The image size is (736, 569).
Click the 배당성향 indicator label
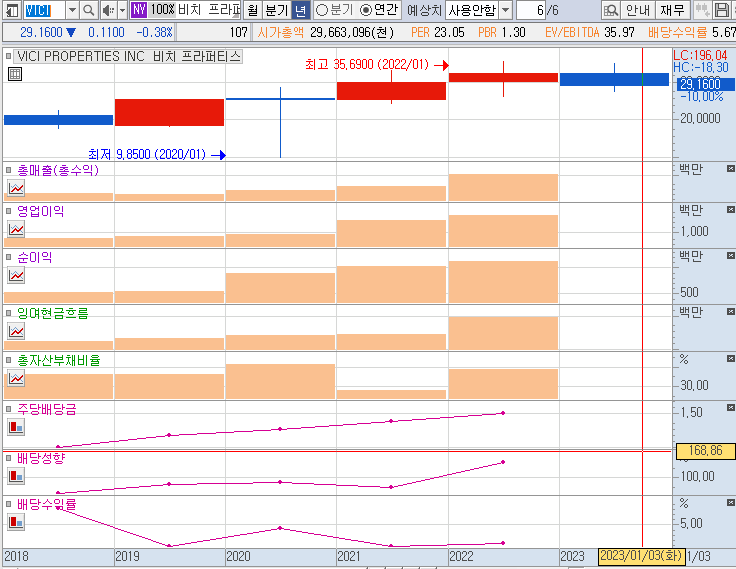click(x=41, y=458)
